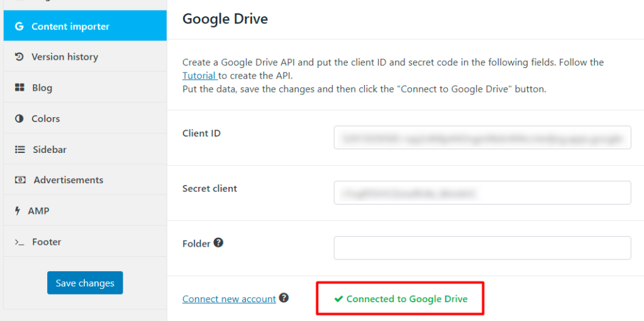Focus the Client ID field
Viewport: 644px width, 321px height.
[482, 137]
